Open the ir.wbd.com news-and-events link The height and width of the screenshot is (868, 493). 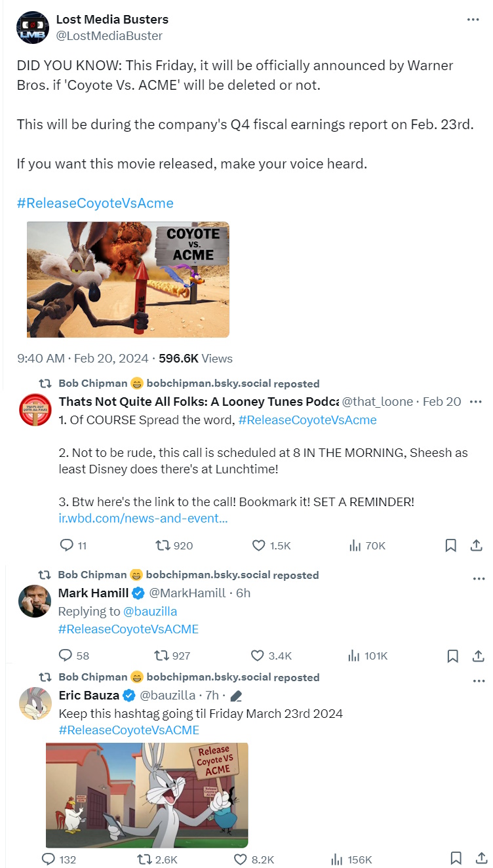[144, 519]
